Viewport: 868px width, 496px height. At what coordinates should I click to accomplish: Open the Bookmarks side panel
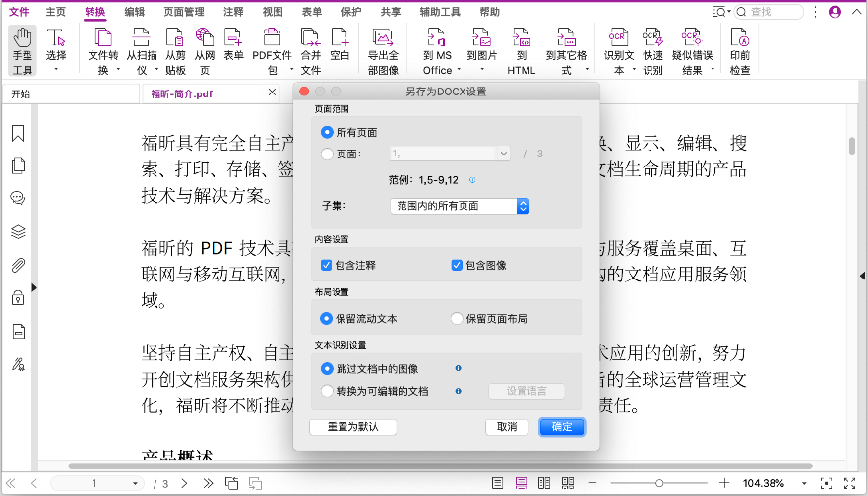pos(18,134)
